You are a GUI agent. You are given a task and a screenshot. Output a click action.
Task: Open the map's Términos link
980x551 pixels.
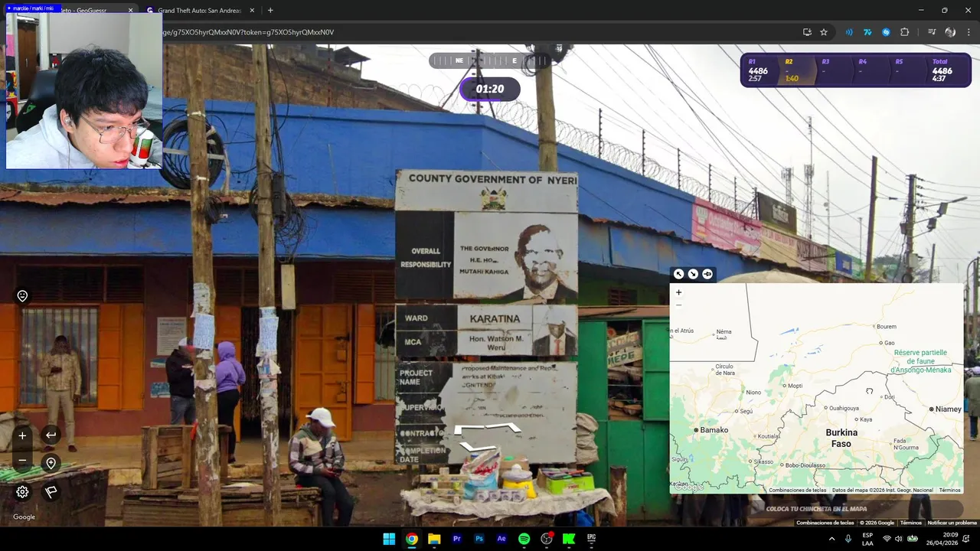pos(949,490)
